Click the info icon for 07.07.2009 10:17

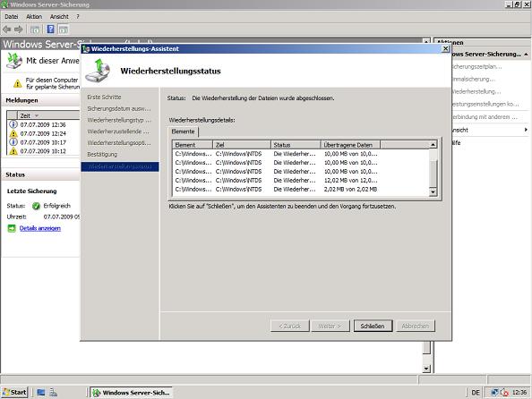[13, 142]
